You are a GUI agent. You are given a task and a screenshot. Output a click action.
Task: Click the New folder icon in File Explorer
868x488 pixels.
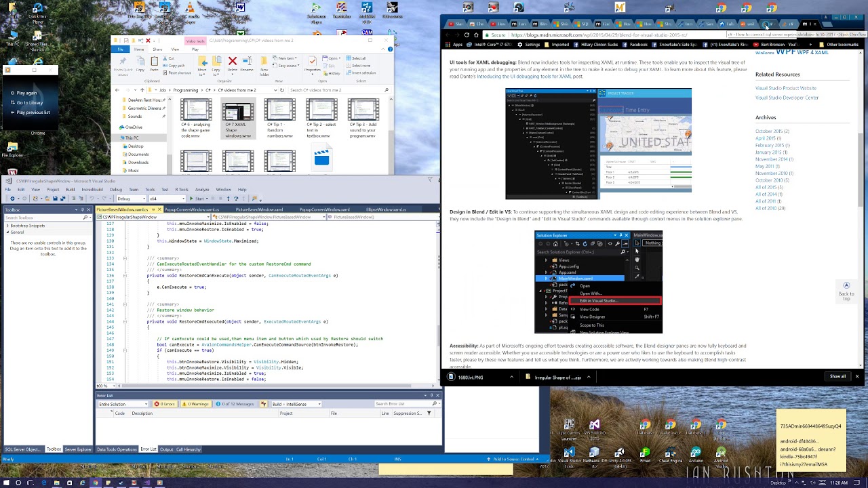pos(264,64)
